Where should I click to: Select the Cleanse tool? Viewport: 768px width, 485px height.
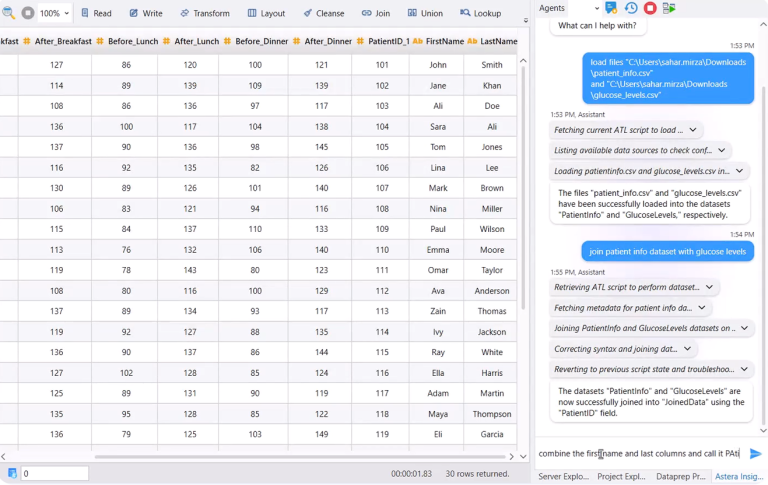323,13
